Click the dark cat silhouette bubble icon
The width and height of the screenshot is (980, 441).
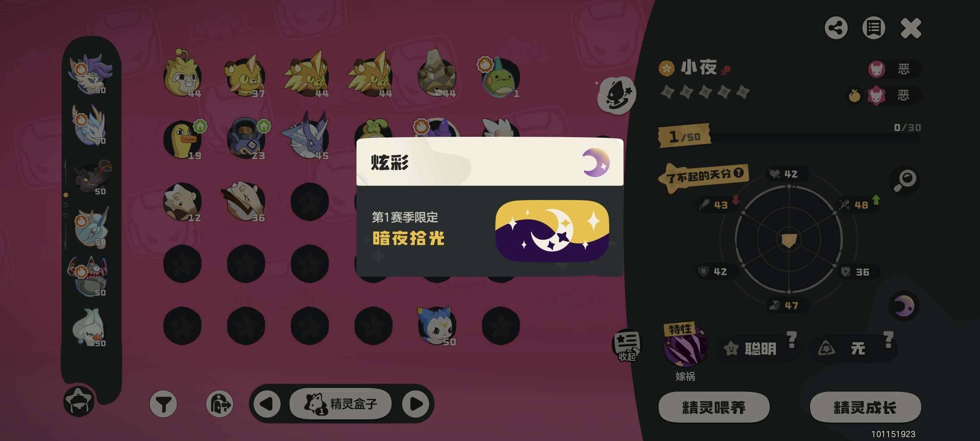coord(617,95)
